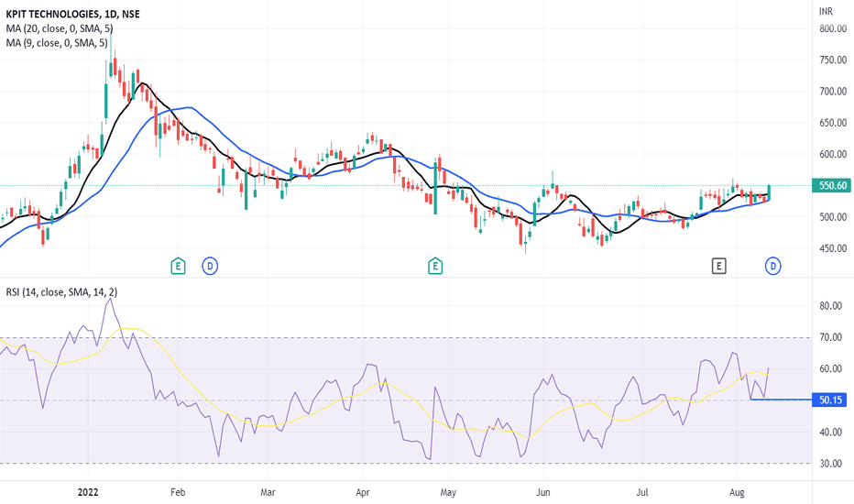
Task: Click the 450.00 price axis label
Action: 833,248
